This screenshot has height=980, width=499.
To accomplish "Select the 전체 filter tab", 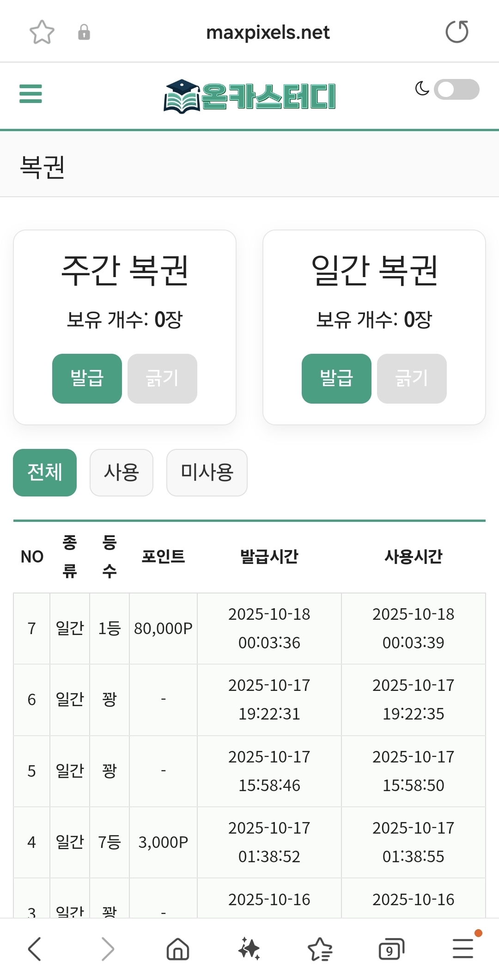I will [x=45, y=472].
